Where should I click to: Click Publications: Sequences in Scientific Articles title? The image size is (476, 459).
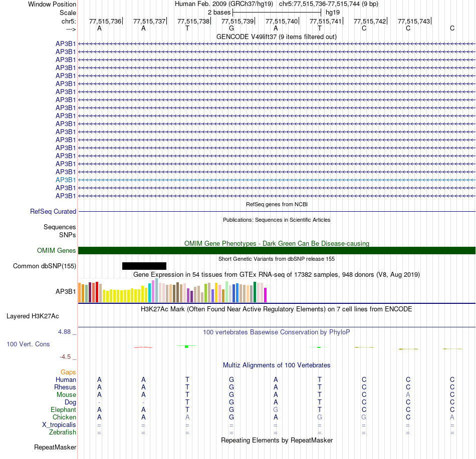click(x=277, y=220)
